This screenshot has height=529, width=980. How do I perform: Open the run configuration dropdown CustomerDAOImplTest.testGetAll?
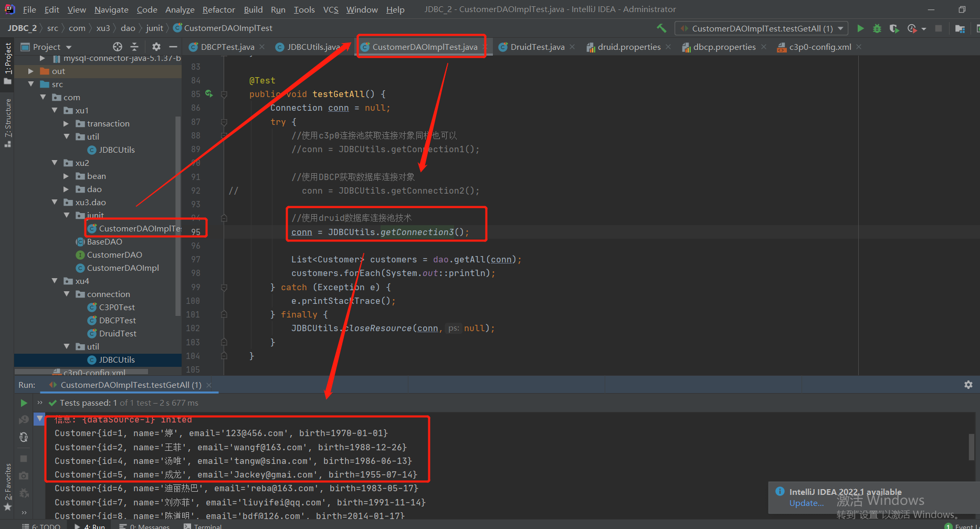(x=762, y=28)
